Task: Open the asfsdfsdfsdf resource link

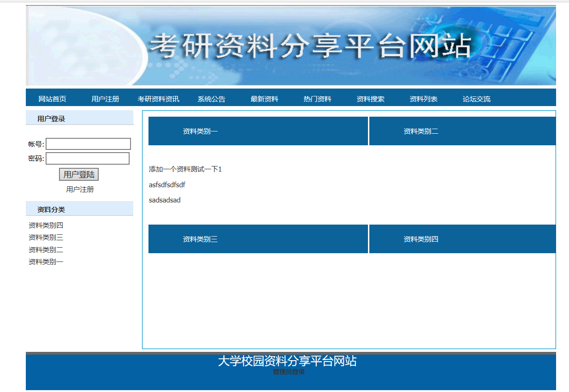Action: pyautogui.click(x=167, y=185)
